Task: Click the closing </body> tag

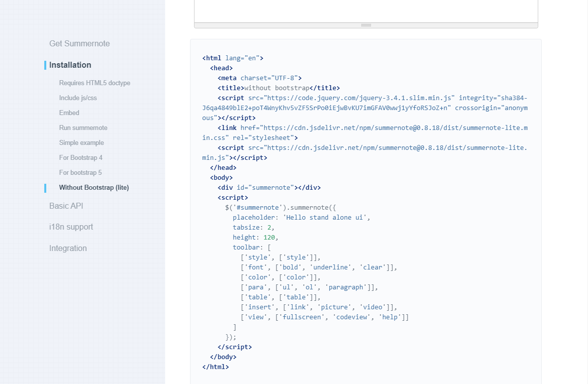Action: (x=223, y=357)
